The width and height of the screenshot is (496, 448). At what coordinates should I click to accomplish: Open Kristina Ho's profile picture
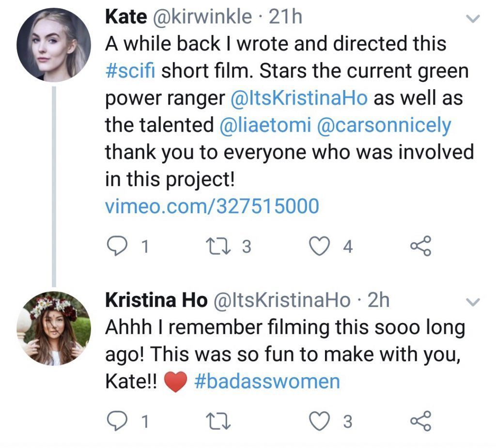click(54, 327)
